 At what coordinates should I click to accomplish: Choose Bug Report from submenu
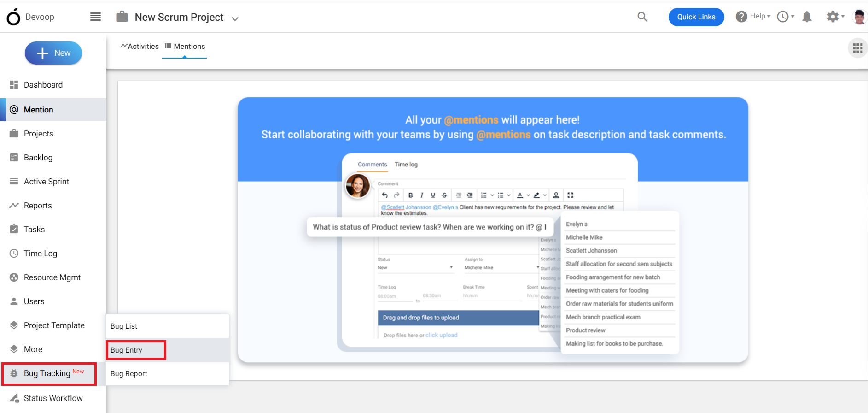click(167, 374)
